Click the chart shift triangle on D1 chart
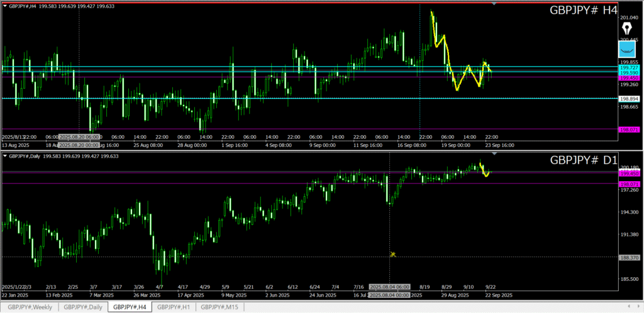The image size is (644, 313). tap(494, 153)
